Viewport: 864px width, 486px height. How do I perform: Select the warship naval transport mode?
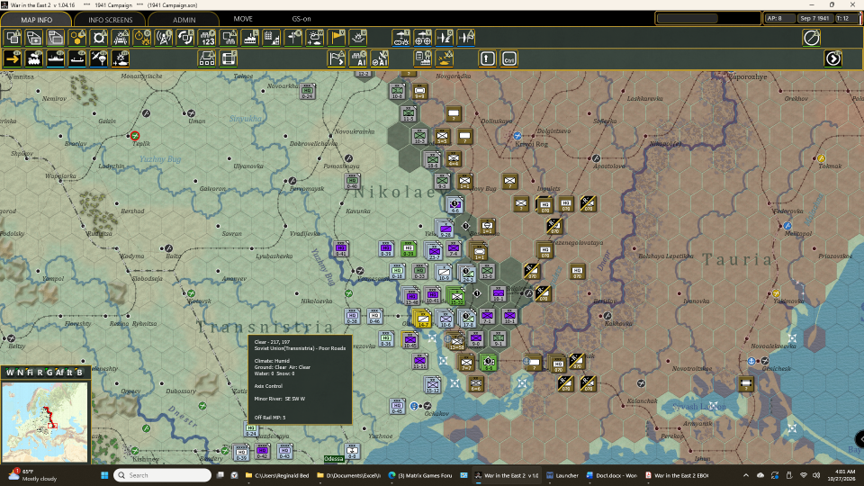[56, 58]
